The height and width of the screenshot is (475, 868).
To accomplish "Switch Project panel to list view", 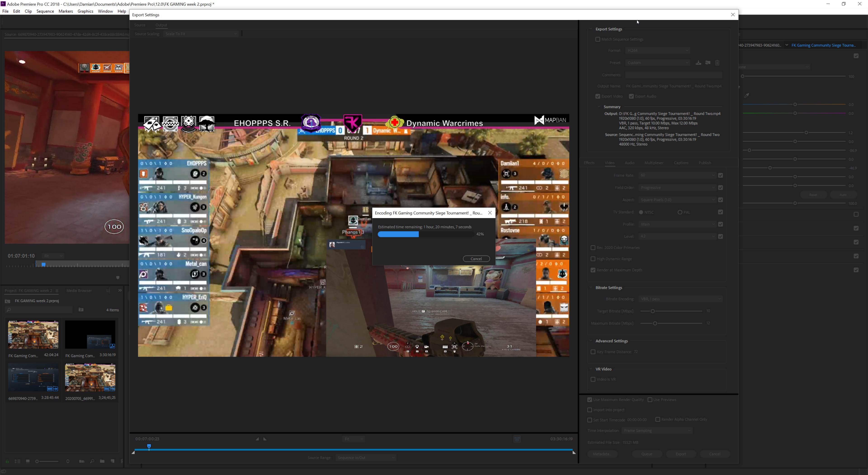I will [18, 461].
